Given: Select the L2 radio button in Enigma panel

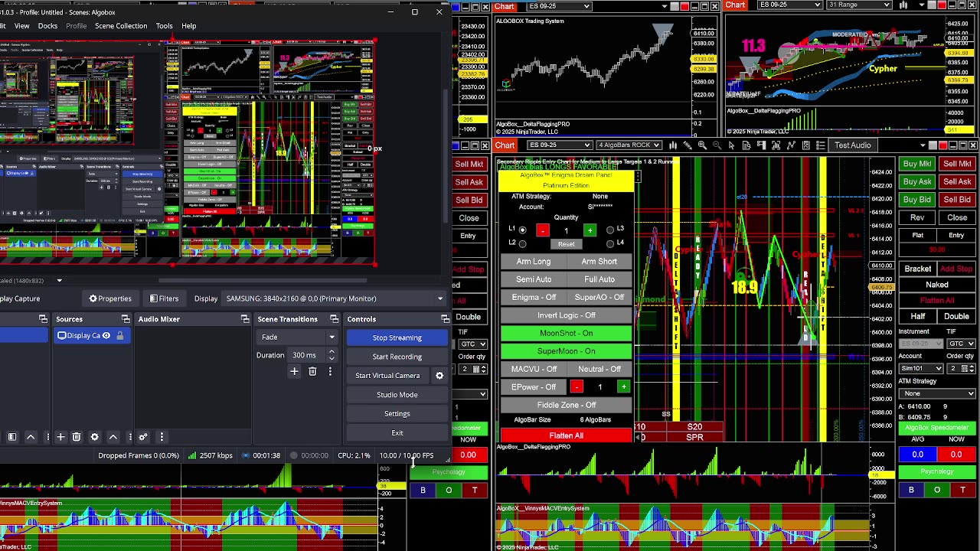Looking at the screenshot, I should point(522,243).
